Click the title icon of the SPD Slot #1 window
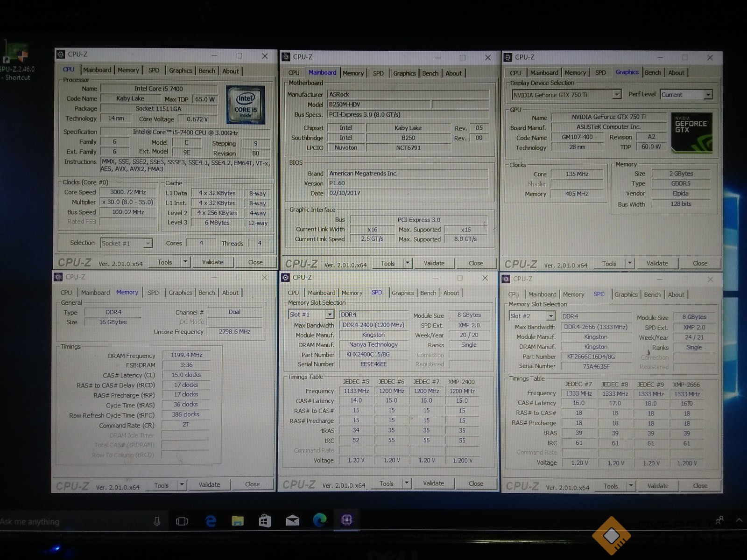Viewport: 747px width, 560px height. coord(285,277)
